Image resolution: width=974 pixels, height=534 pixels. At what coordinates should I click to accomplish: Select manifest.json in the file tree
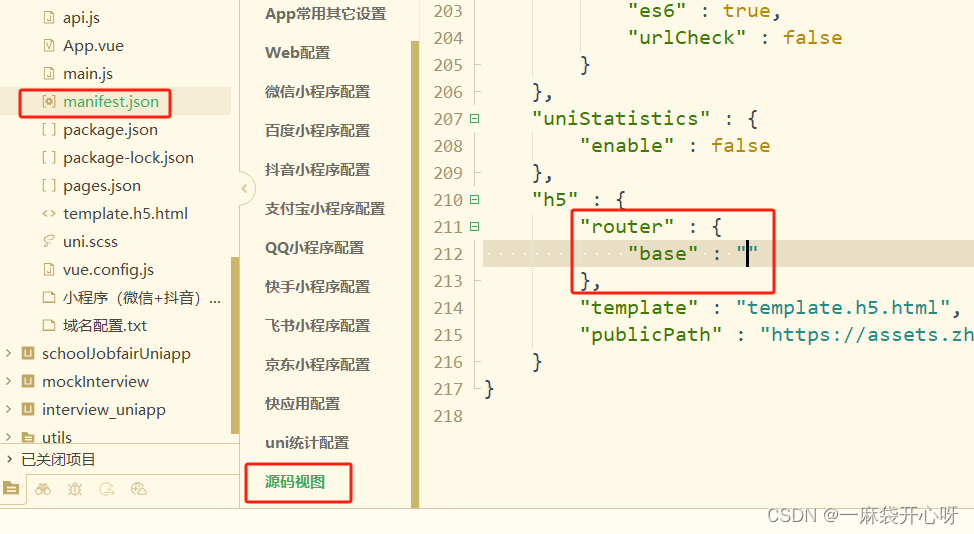(x=111, y=102)
